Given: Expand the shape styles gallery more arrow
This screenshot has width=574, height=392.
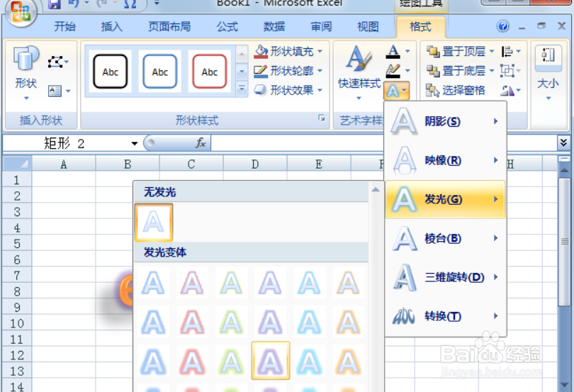Looking at the screenshot, I should click(242, 89).
